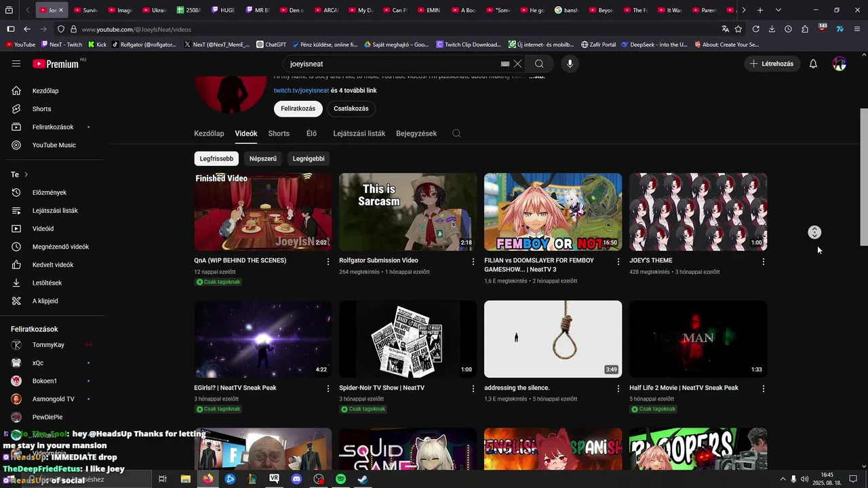Clear the search box with the X icon
The image size is (868, 488).
[517, 64]
